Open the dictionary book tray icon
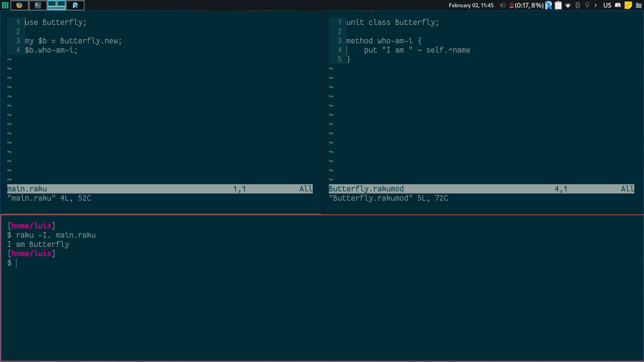Viewport: 644px width, 362px height. point(618,5)
